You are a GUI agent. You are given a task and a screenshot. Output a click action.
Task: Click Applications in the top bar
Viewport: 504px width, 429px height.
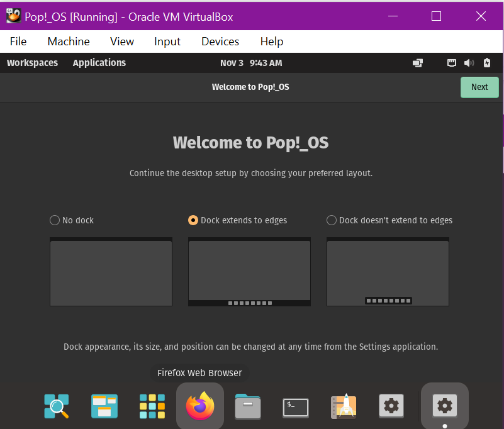99,63
